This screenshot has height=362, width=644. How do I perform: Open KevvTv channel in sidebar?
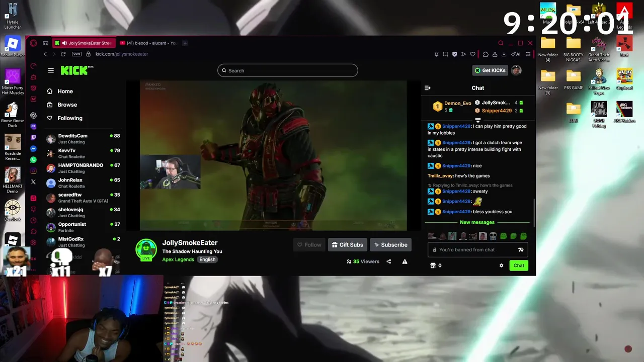tap(84, 153)
